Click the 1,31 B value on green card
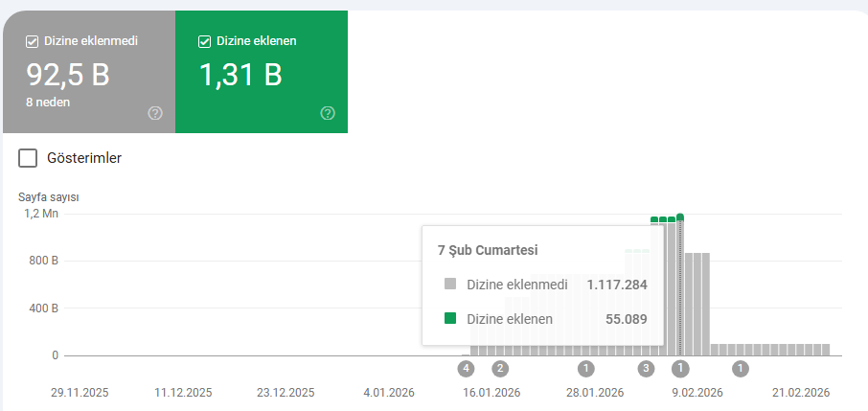This screenshot has height=411, width=868. pyautogui.click(x=240, y=74)
